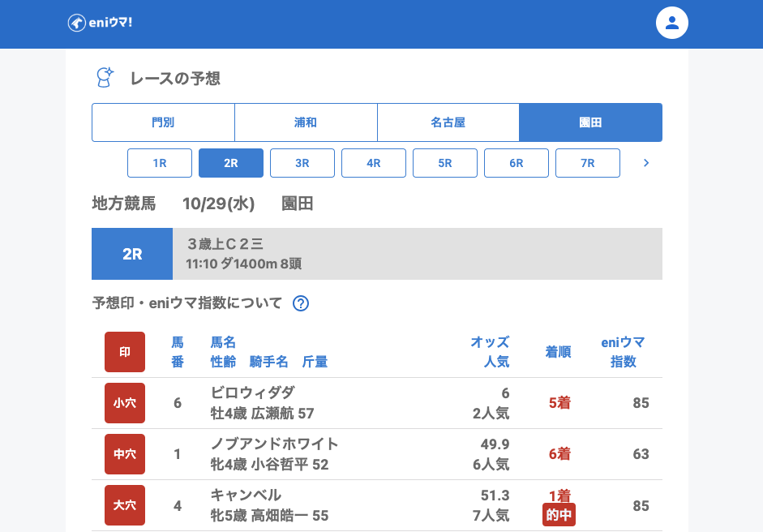Click the 小穴 prediction mark badge
763x532 pixels.
pyautogui.click(x=125, y=403)
